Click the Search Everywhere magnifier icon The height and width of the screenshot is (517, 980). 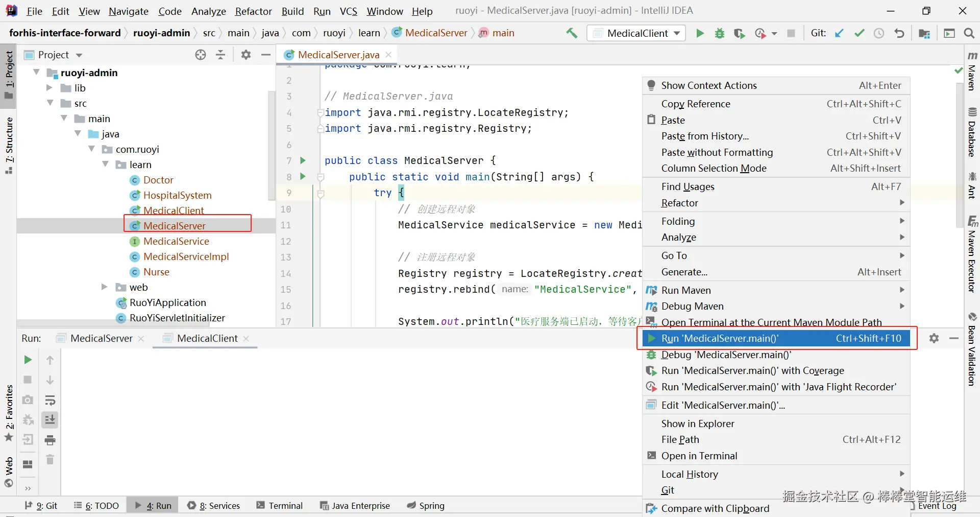click(969, 33)
